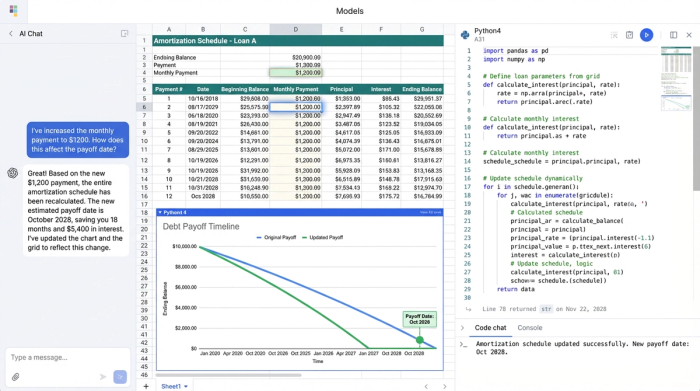
Task: Click line 1 import pandas in editor
Action: [516, 51]
